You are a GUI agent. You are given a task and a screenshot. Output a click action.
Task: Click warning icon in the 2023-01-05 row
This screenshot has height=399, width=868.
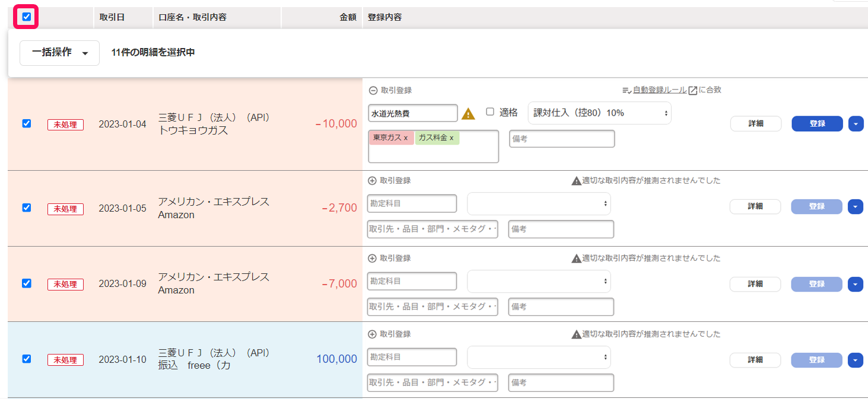576,181
